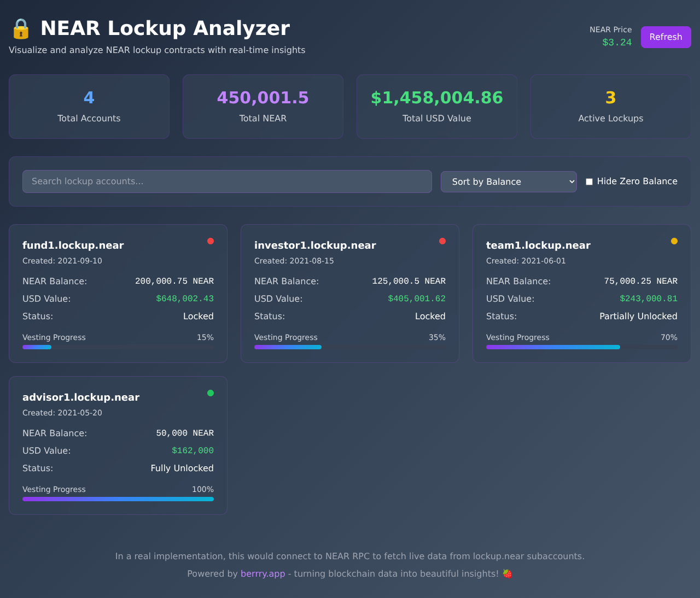Click the red status indicator on investor1.lockup.near

[x=442, y=241]
